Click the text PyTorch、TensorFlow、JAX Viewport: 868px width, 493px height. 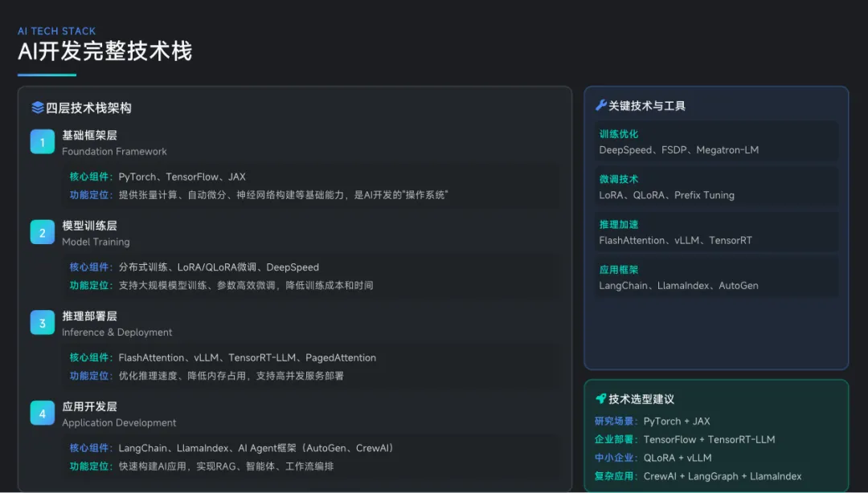point(182,177)
